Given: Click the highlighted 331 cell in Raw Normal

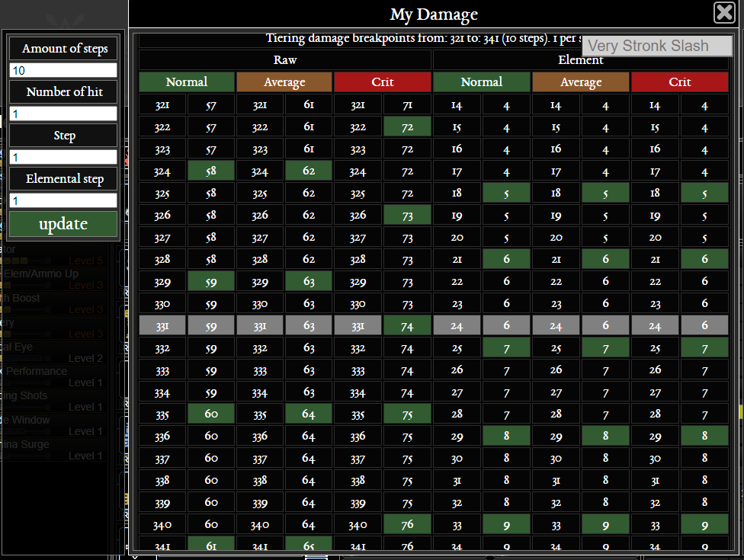Looking at the screenshot, I should pos(162,326).
